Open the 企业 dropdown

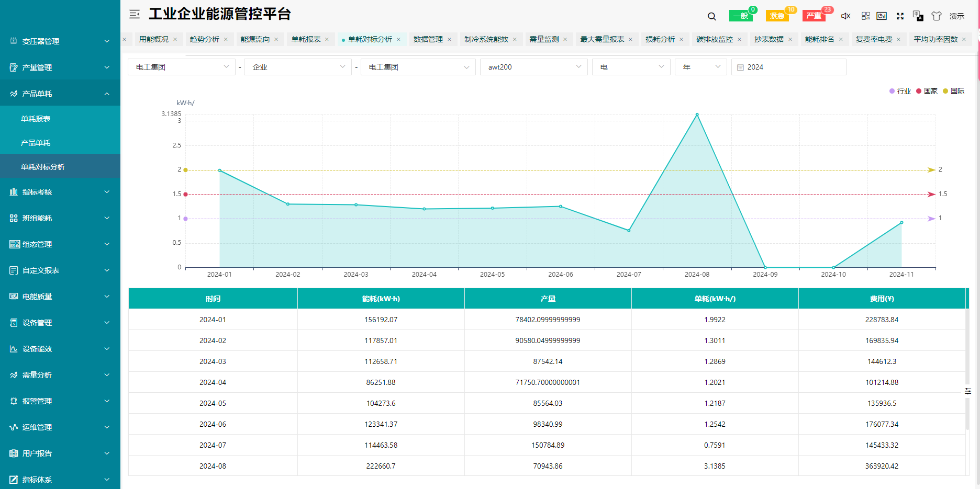click(298, 67)
